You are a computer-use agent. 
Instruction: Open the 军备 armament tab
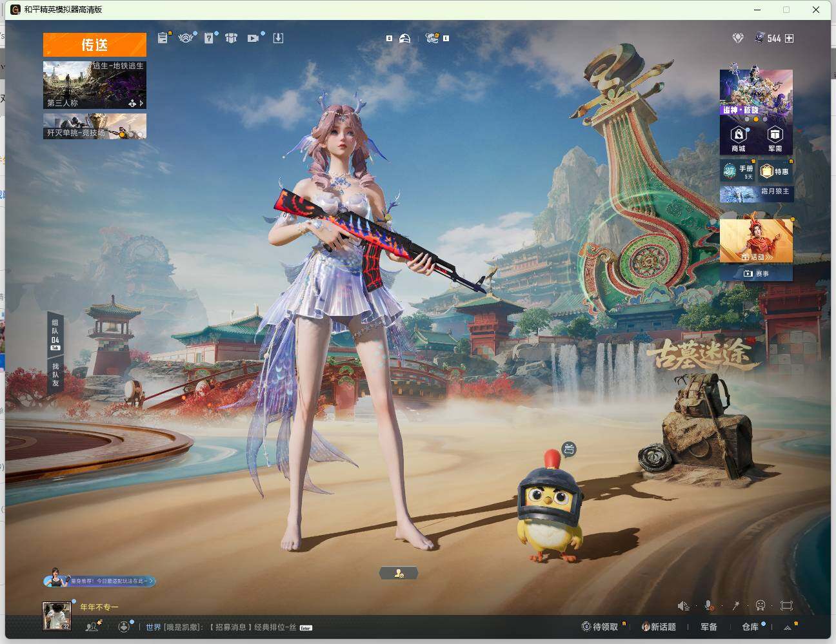pyautogui.click(x=709, y=627)
